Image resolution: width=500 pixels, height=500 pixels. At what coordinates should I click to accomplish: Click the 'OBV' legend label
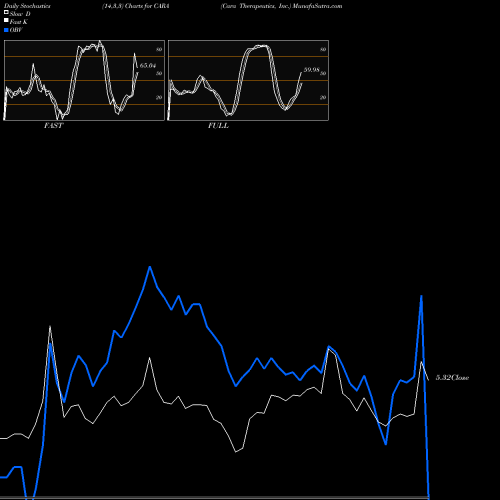(16, 30)
